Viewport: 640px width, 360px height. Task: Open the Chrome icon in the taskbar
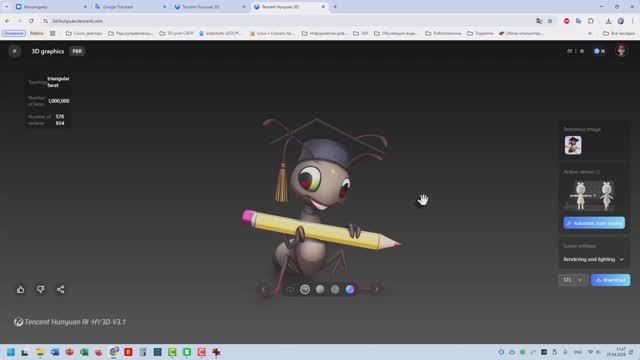point(114,351)
